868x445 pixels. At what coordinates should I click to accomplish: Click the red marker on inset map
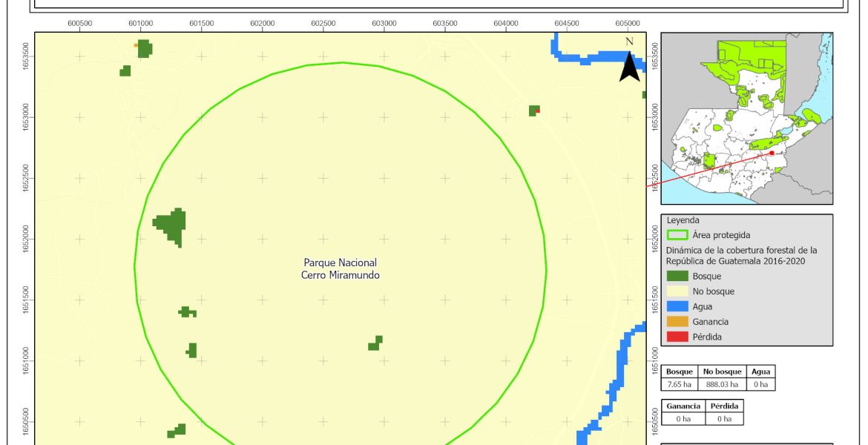[x=772, y=153]
